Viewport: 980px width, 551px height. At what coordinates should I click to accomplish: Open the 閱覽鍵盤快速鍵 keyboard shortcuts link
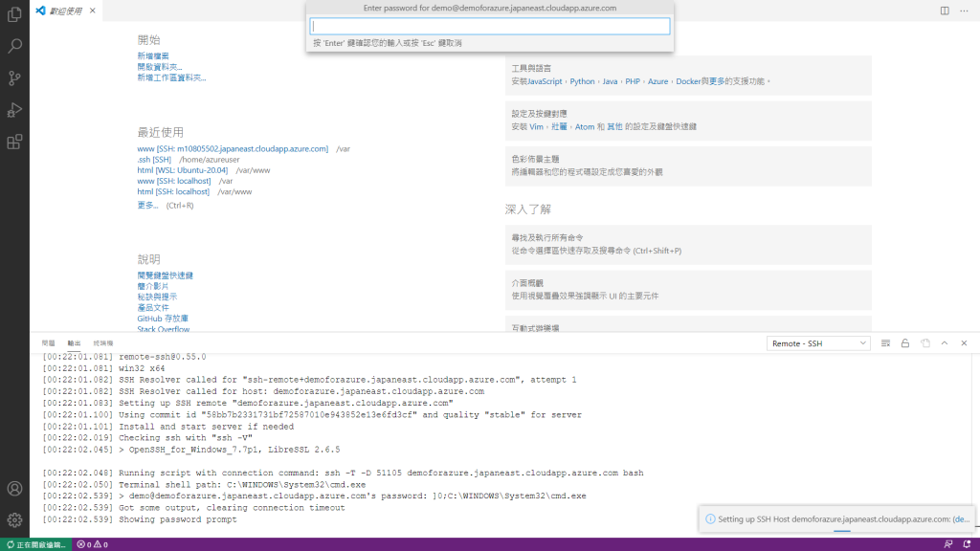[165, 275]
